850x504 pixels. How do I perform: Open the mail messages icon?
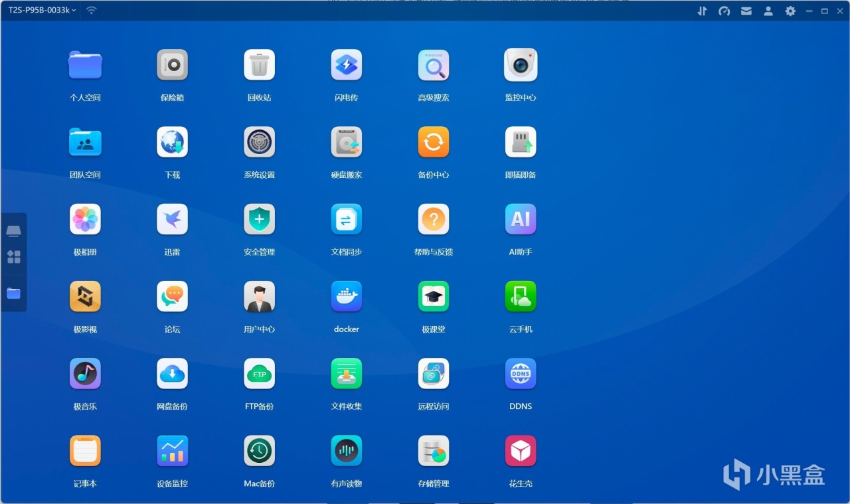tap(746, 11)
